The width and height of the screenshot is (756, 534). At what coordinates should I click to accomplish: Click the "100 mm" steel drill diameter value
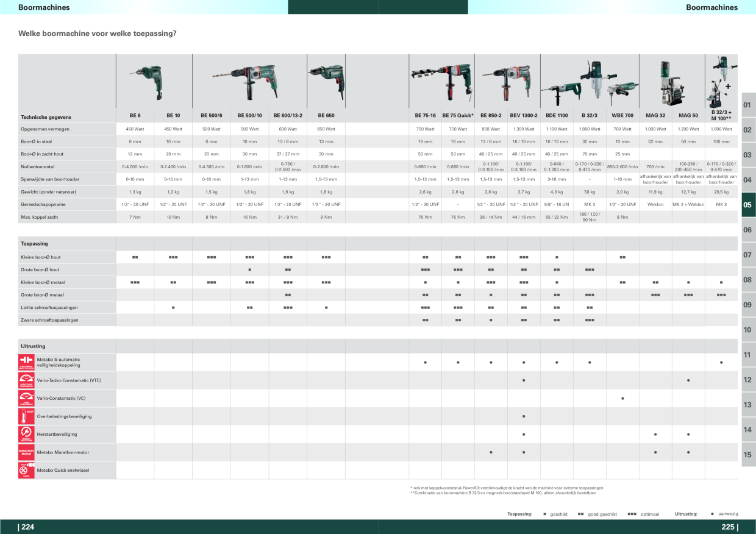721,141
